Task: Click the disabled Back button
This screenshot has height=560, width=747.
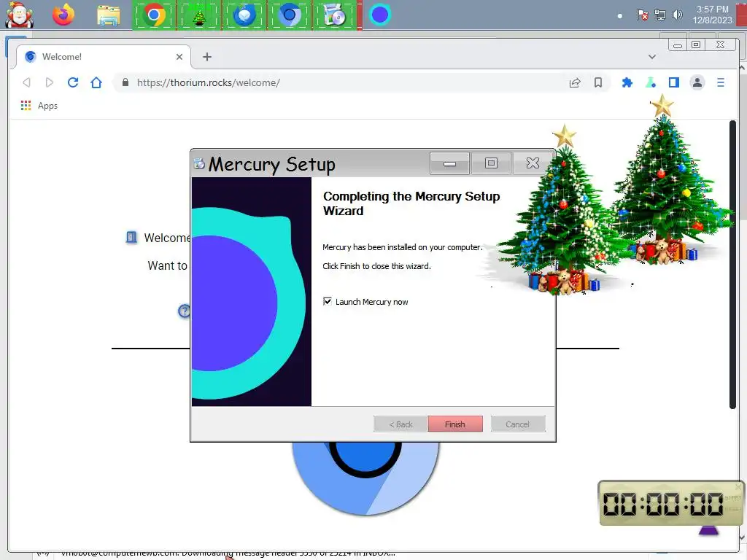Action: (400, 424)
